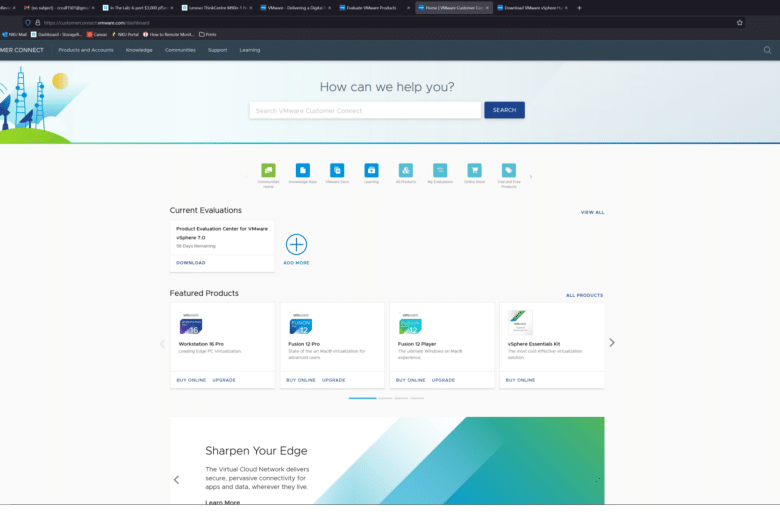Click ADD MORE evaluations text
The height and width of the screenshot is (516, 780).
coord(296,263)
